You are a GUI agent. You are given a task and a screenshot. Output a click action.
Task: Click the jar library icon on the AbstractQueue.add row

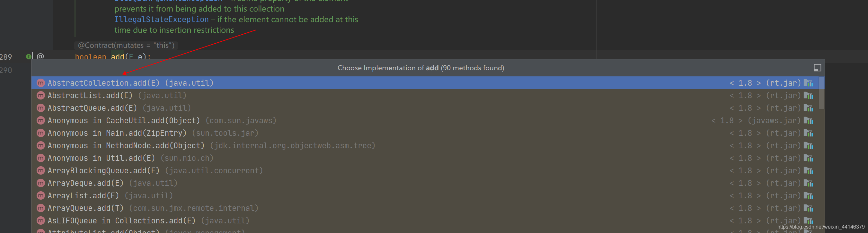(x=809, y=108)
